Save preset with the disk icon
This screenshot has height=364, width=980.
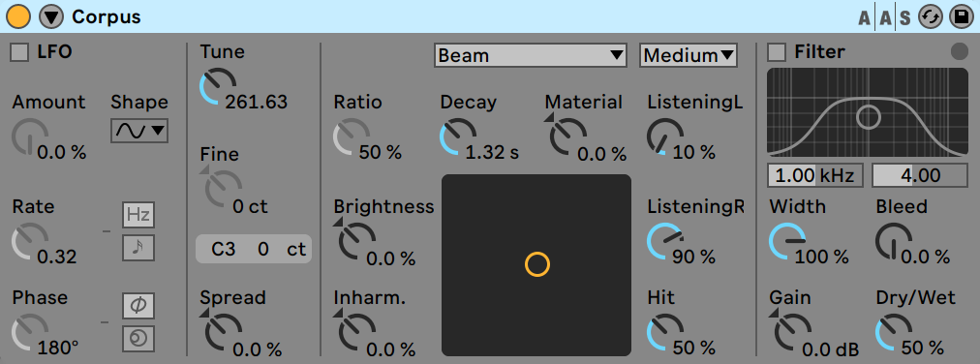[962, 17]
